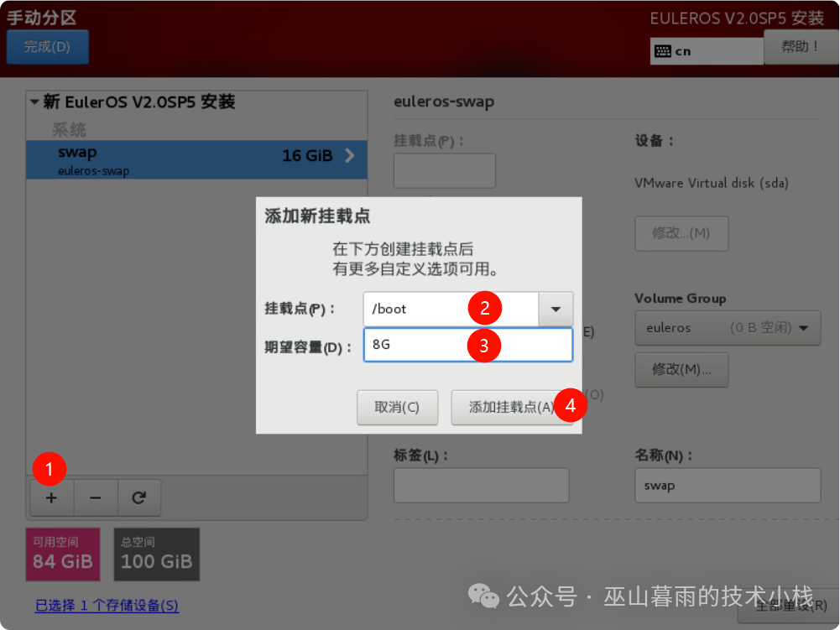
Task: Click the 帮助! help button
Action: coord(800,47)
